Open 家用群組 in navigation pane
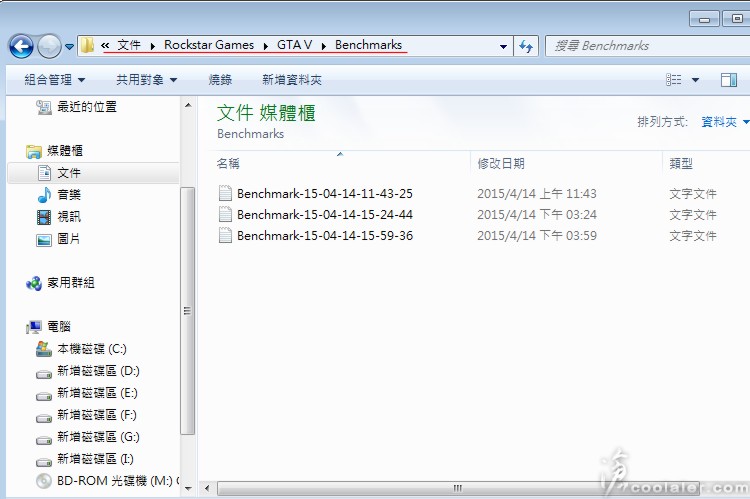 71,283
